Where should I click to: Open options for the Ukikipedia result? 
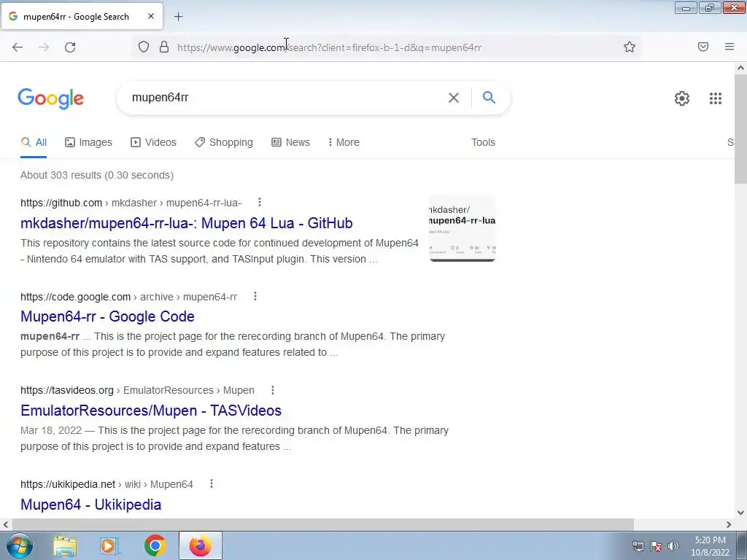[212, 484]
